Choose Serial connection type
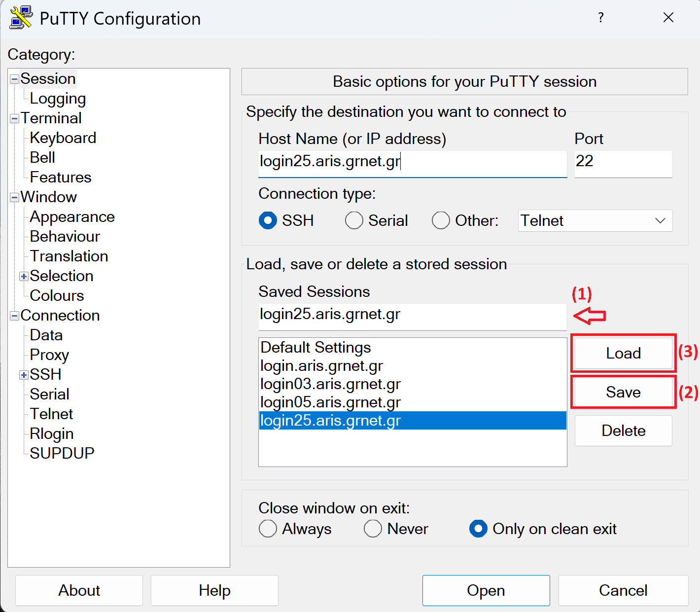Screen dimensions: 700x612 pos(354,220)
